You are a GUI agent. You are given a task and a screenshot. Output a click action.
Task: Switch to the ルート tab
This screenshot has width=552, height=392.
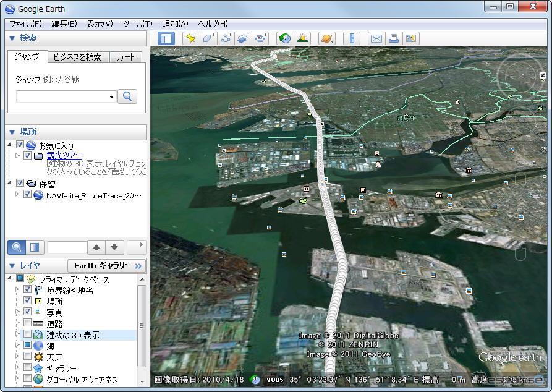click(125, 57)
